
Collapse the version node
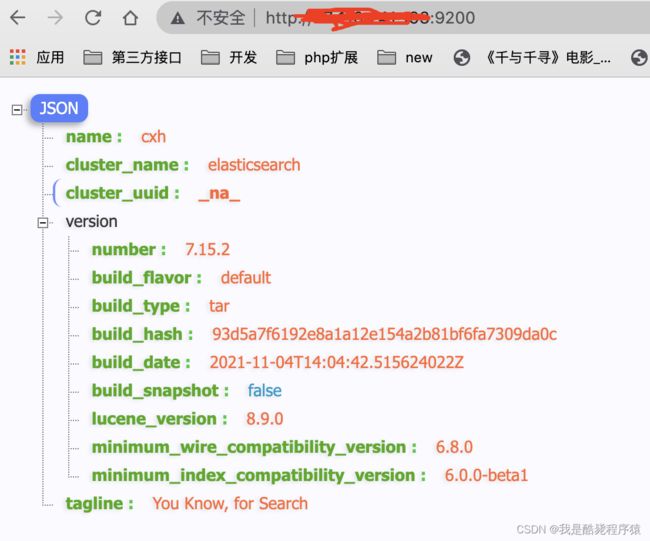point(43,223)
